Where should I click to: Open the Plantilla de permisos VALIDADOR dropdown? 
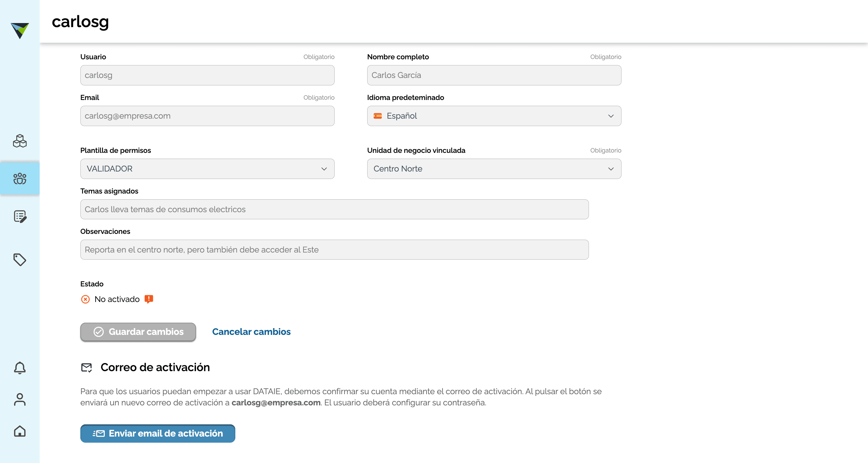(x=207, y=169)
